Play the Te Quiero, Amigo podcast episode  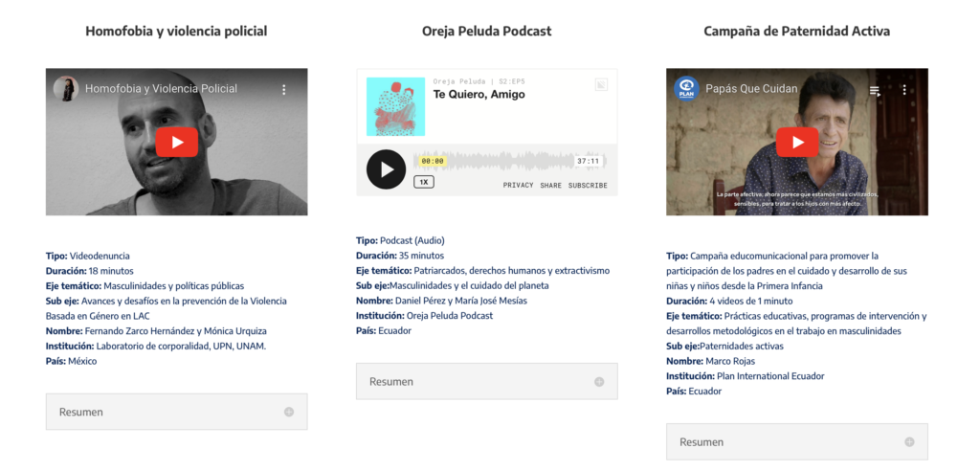[386, 169]
